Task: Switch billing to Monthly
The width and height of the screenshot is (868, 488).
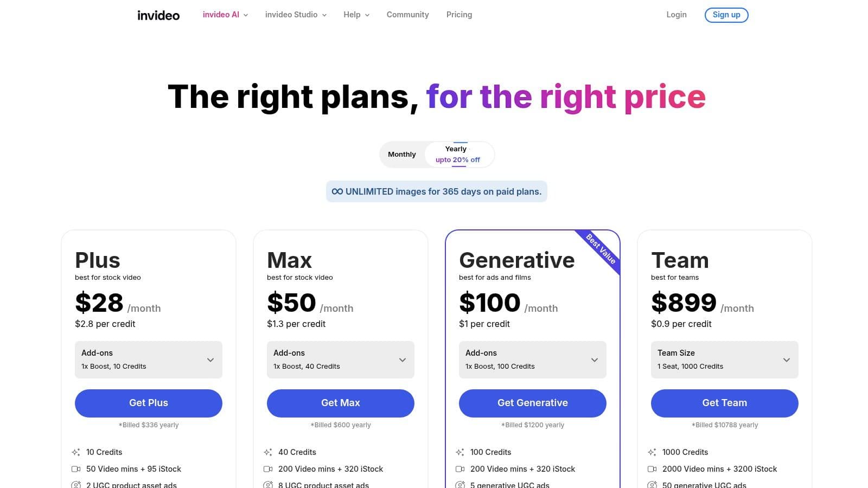Action: tap(401, 154)
